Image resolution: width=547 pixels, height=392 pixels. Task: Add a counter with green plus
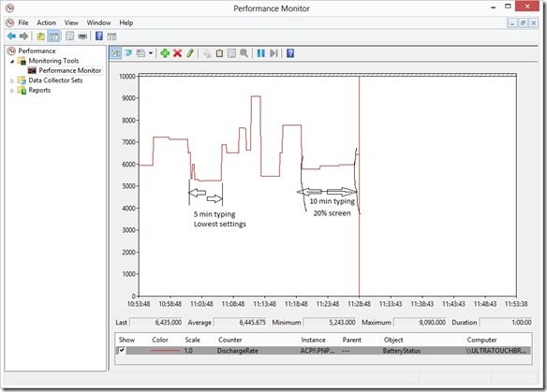coord(165,53)
